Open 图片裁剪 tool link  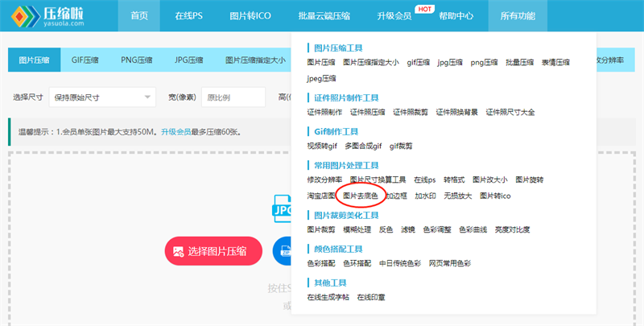(321, 229)
